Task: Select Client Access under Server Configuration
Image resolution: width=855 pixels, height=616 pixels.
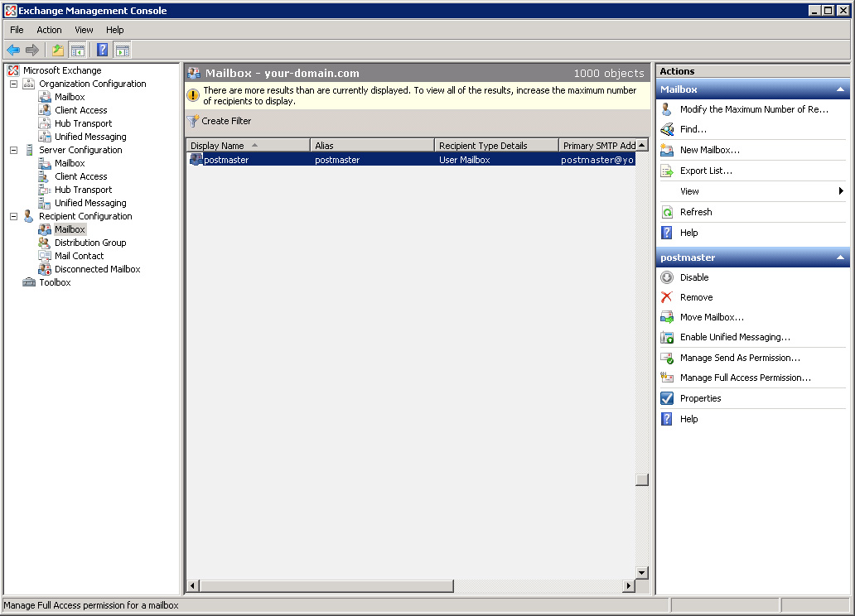Action: click(x=80, y=176)
